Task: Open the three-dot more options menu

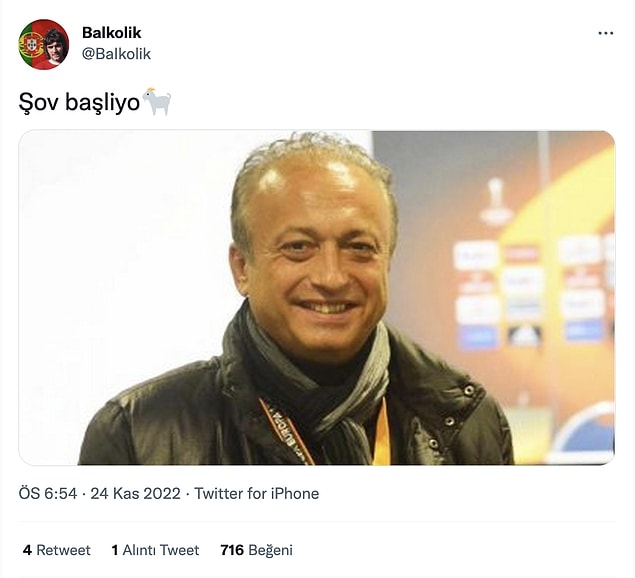Action: 605,33
